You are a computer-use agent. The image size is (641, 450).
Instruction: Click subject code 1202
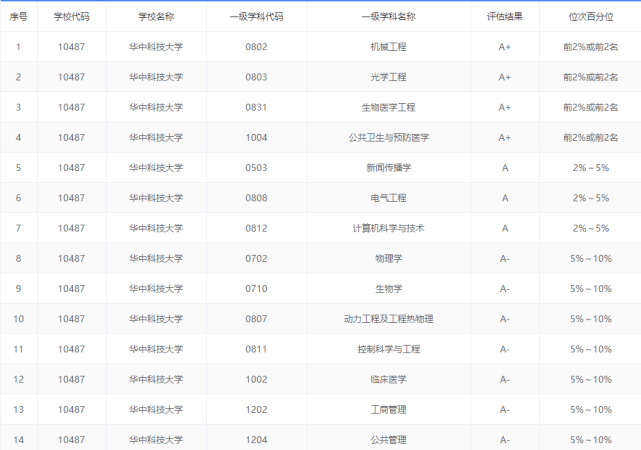256,410
